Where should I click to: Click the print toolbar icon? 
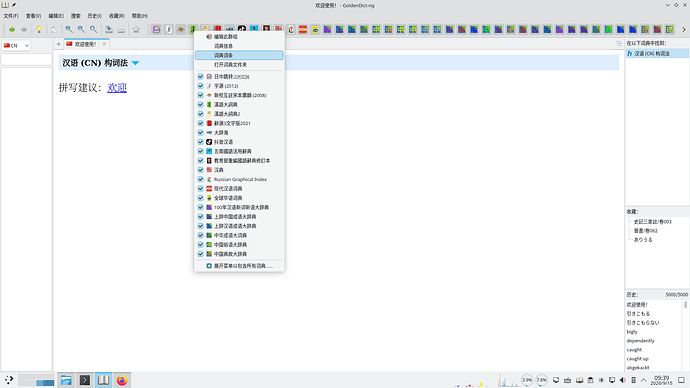coord(121,29)
